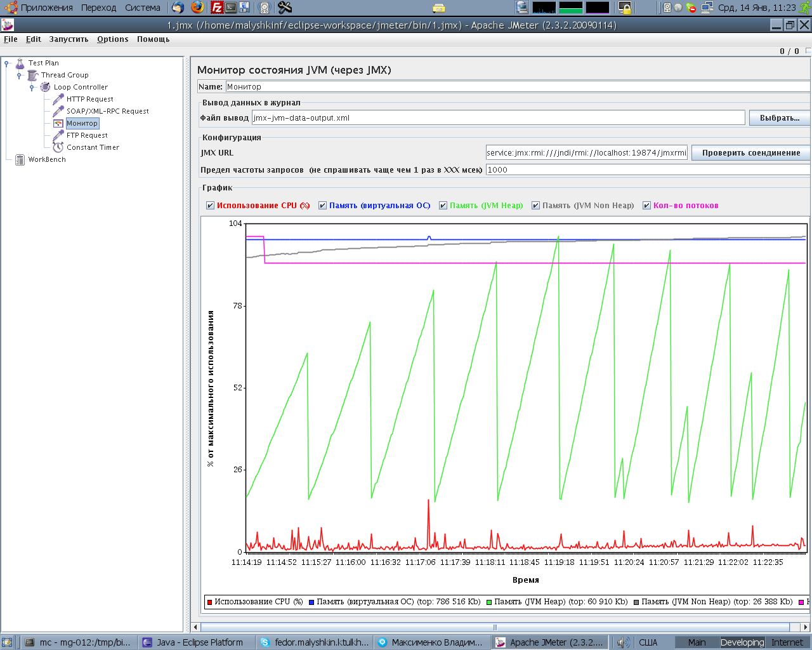The width and height of the screenshot is (812, 650).
Task: Toggle the Кол-во потоков checkbox
Action: click(647, 205)
